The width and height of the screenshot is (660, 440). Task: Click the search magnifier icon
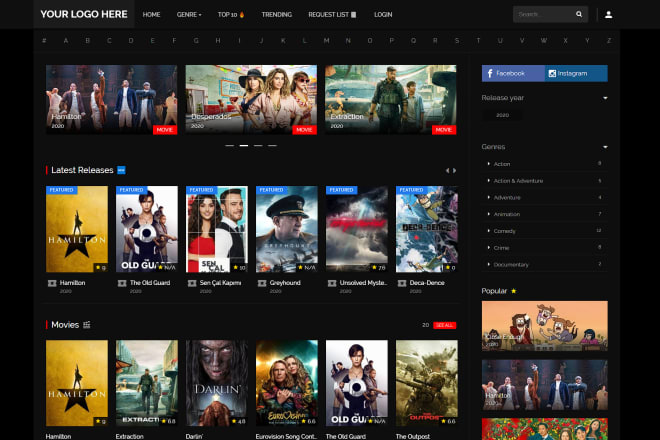pos(579,14)
